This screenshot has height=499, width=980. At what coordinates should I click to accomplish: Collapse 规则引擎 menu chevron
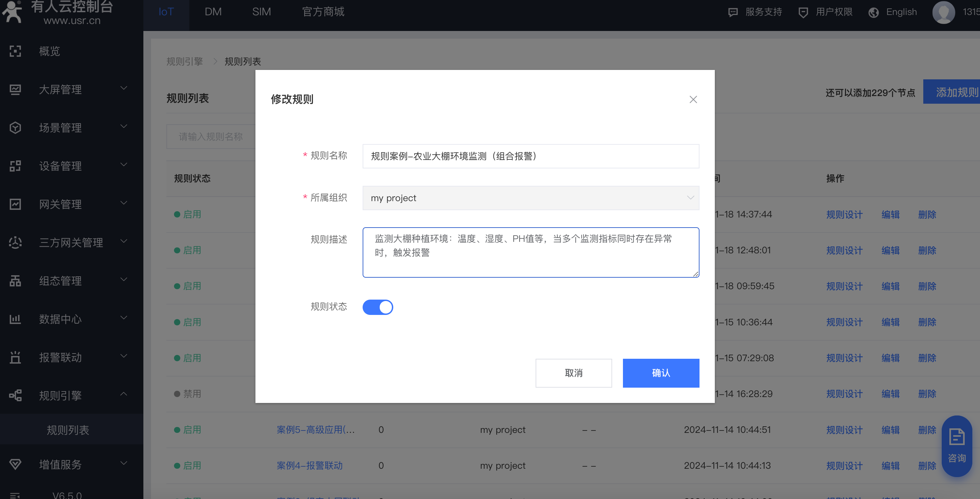[x=124, y=394]
